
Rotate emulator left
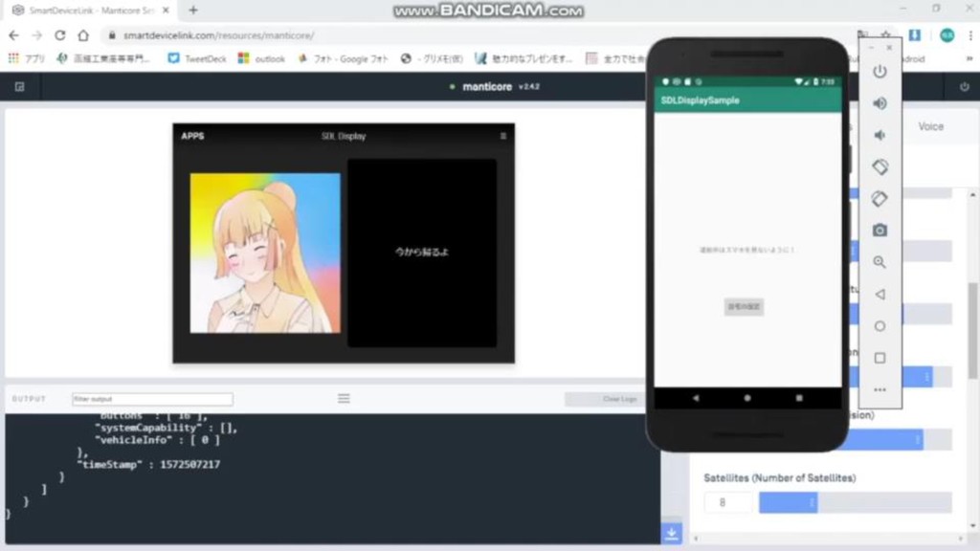[880, 166]
